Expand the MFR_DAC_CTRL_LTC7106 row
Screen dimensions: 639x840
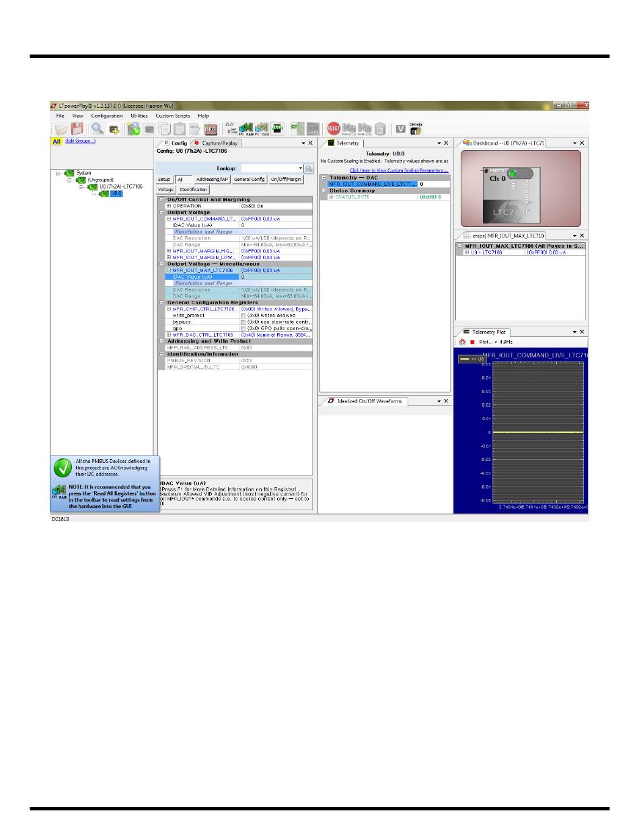169,335
